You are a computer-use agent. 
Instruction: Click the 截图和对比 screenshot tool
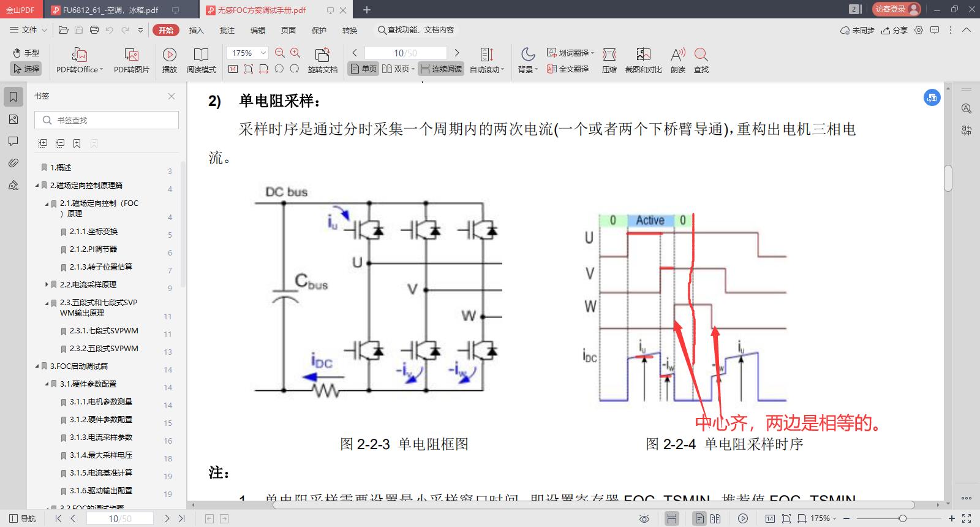coord(643,61)
